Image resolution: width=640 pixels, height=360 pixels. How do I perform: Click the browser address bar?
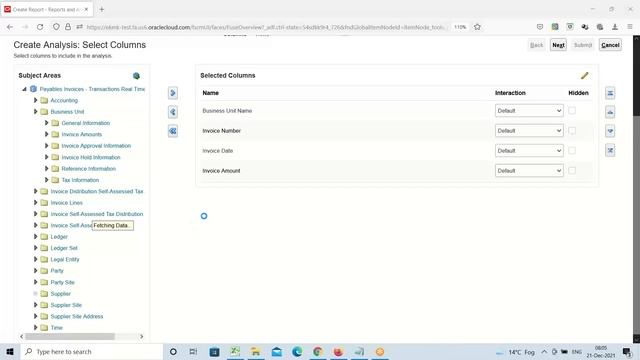[x=264, y=27]
